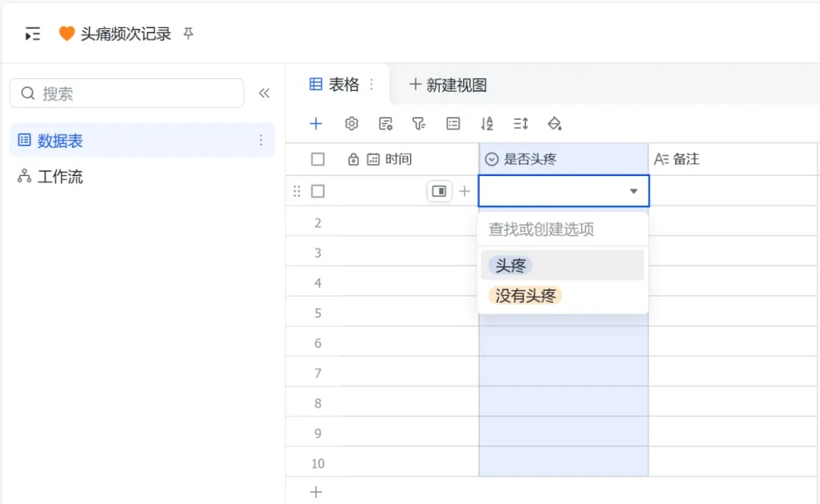Toggle the sidebar menu icon at top left
The height and width of the screenshot is (504, 820).
coord(33,34)
